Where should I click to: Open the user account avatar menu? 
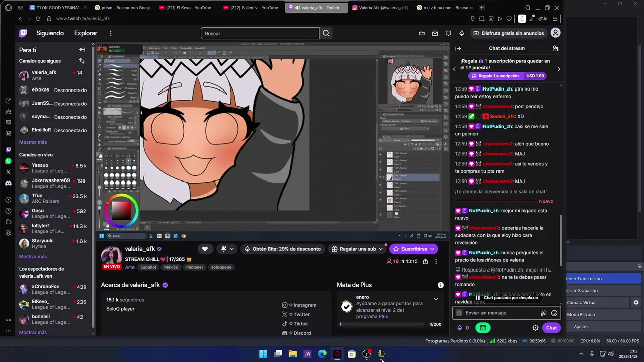coord(556,33)
